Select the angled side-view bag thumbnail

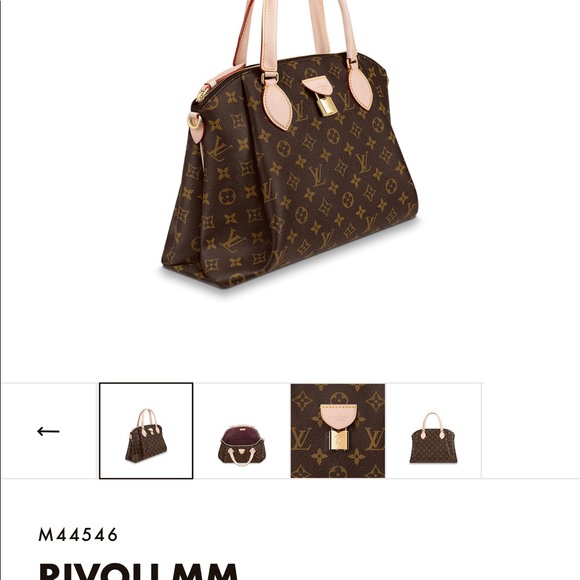click(146, 431)
